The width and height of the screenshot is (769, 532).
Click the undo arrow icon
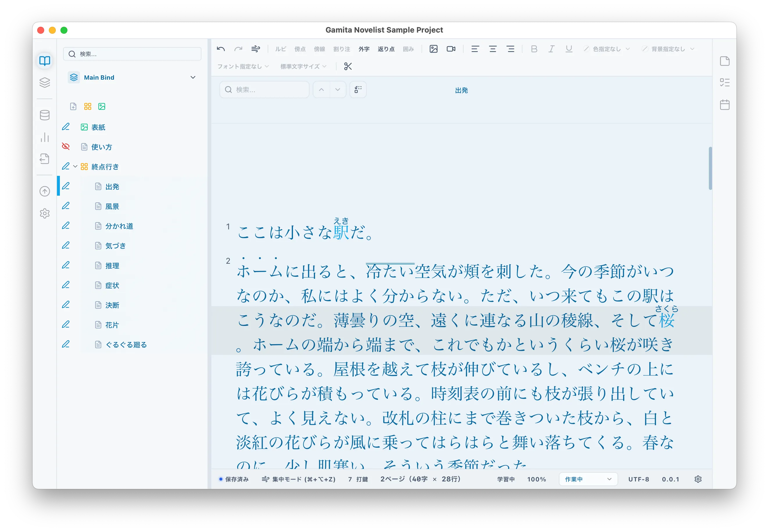(221, 49)
